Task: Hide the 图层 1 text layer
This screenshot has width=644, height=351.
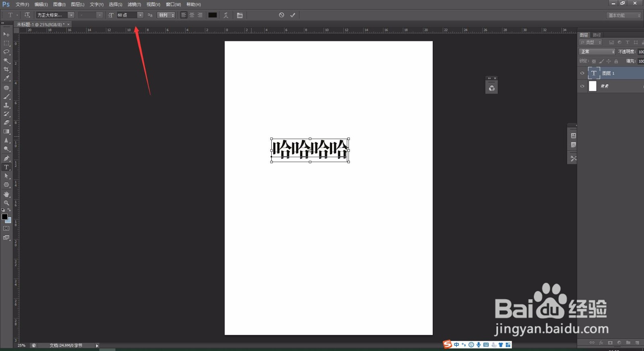Action: (x=582, y=73)
